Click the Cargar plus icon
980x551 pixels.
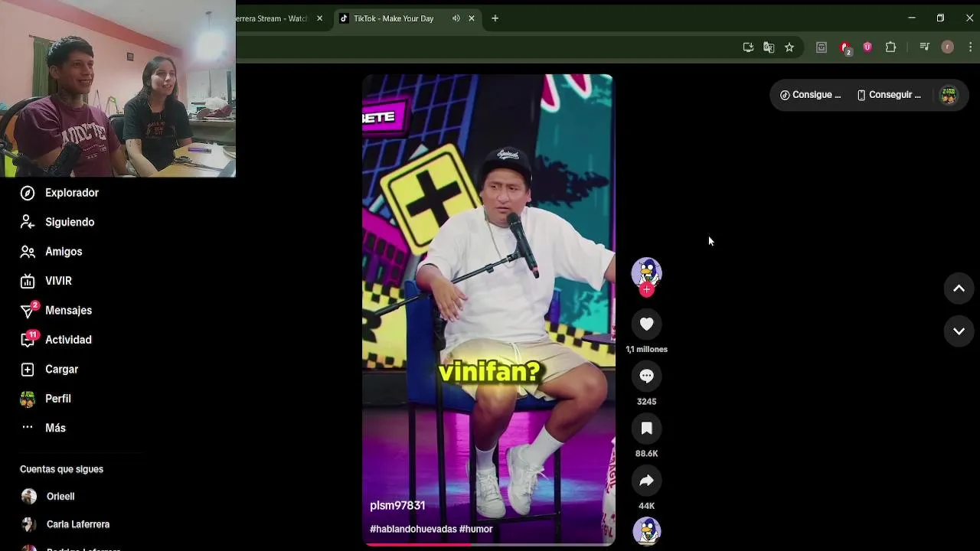click(28, 370)
